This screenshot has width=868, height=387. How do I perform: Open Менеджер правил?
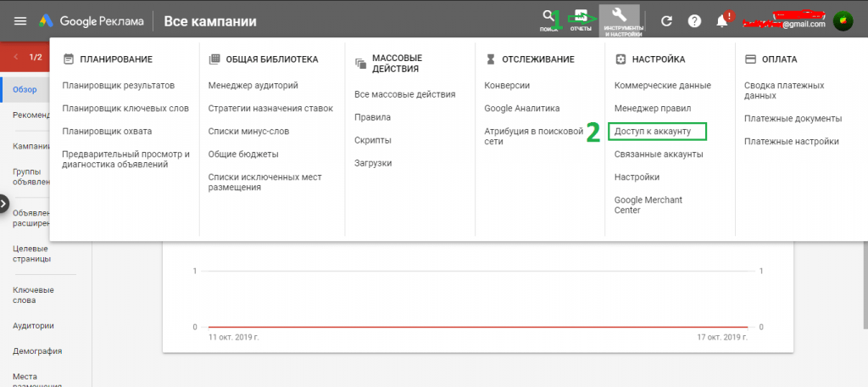pyautogui.click(x=653, y=108)
